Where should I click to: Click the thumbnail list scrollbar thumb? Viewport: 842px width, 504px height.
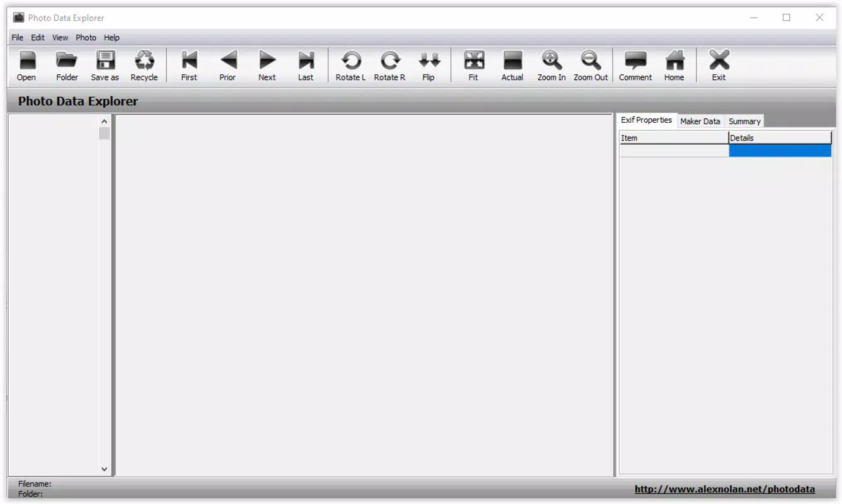[105, 134]
